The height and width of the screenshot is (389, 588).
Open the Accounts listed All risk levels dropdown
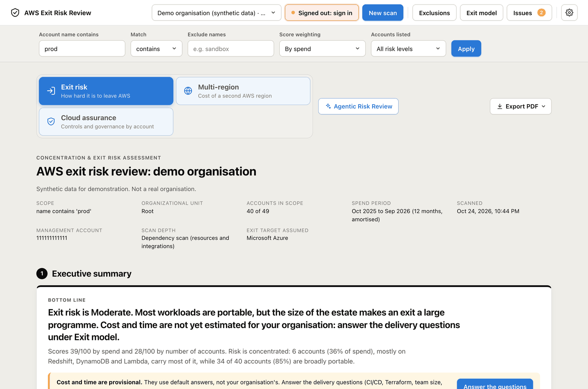(408, 49)
